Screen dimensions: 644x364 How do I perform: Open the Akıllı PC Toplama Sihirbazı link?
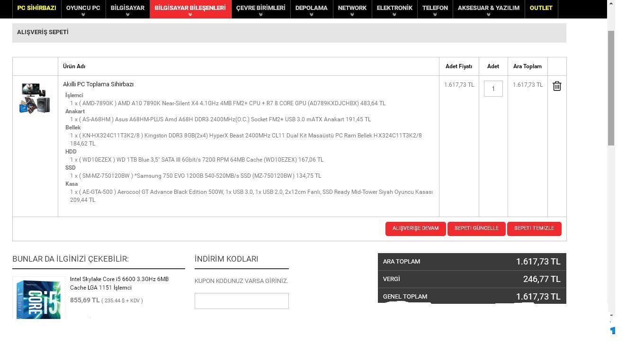click(98, 84)
